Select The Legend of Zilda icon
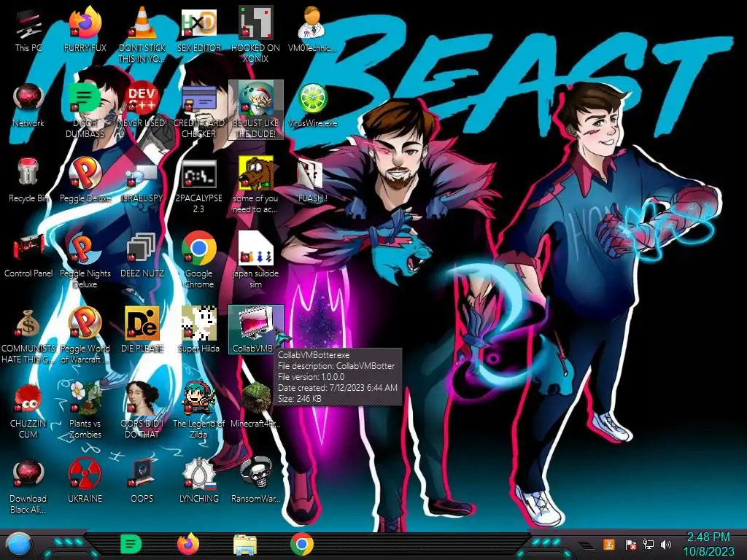This screenshot has width=747, height=560. 198,411
